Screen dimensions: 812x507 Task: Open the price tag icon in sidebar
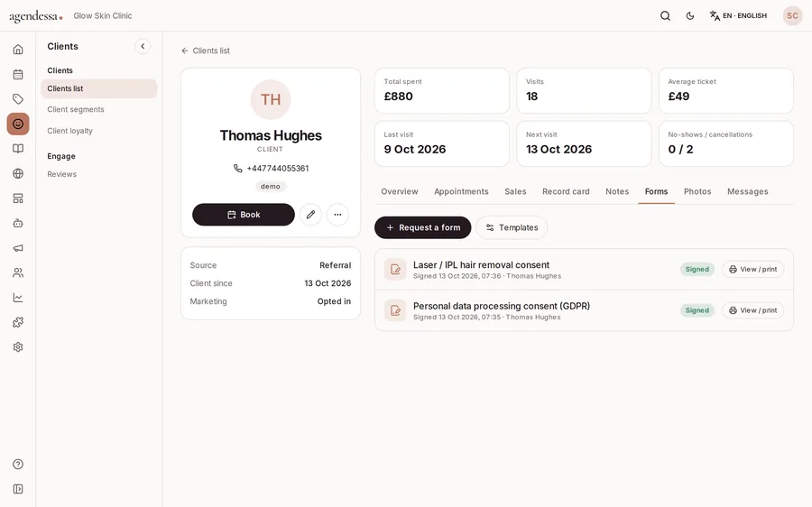(18, 99)
